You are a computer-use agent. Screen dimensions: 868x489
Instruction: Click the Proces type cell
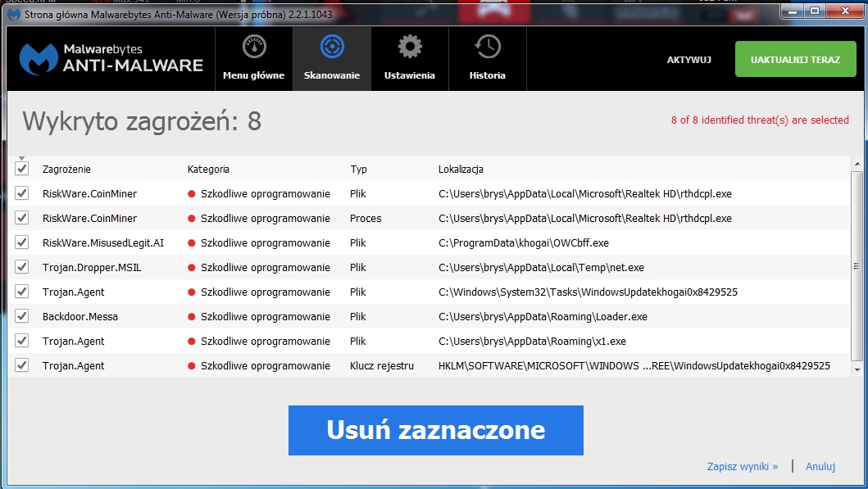366,219
